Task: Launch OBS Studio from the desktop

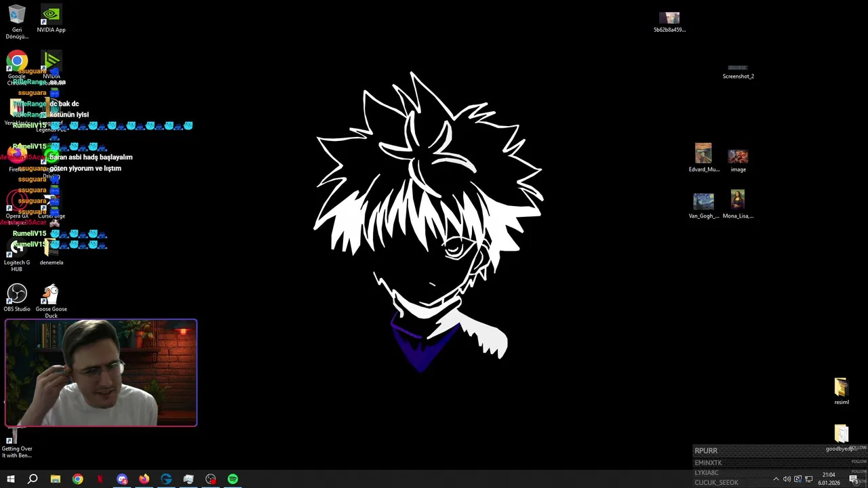Action: pos(17,298)
